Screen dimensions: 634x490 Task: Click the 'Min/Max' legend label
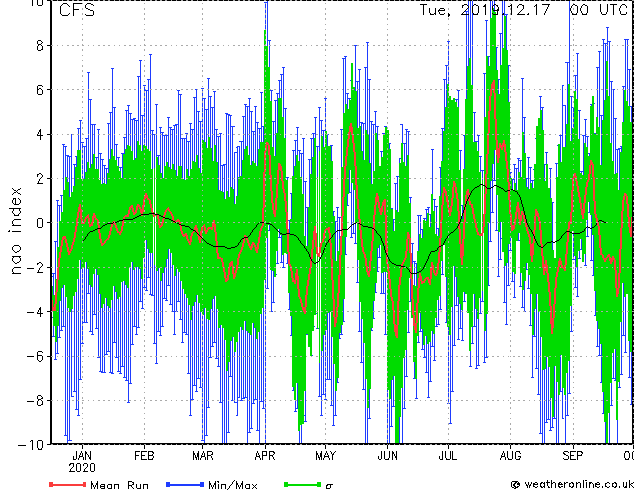(232, 485)
